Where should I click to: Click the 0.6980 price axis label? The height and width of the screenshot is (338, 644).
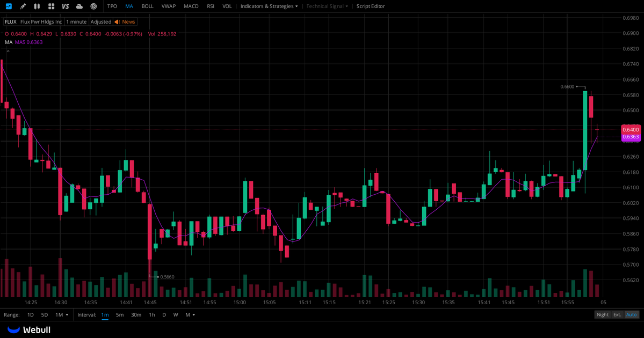(x=631, y=18)
